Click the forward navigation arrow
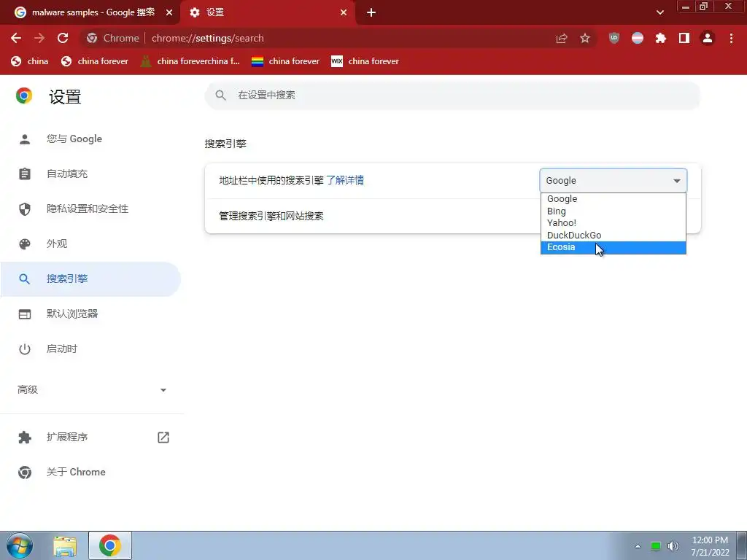 pyautogui.click(x=39, y=38)
